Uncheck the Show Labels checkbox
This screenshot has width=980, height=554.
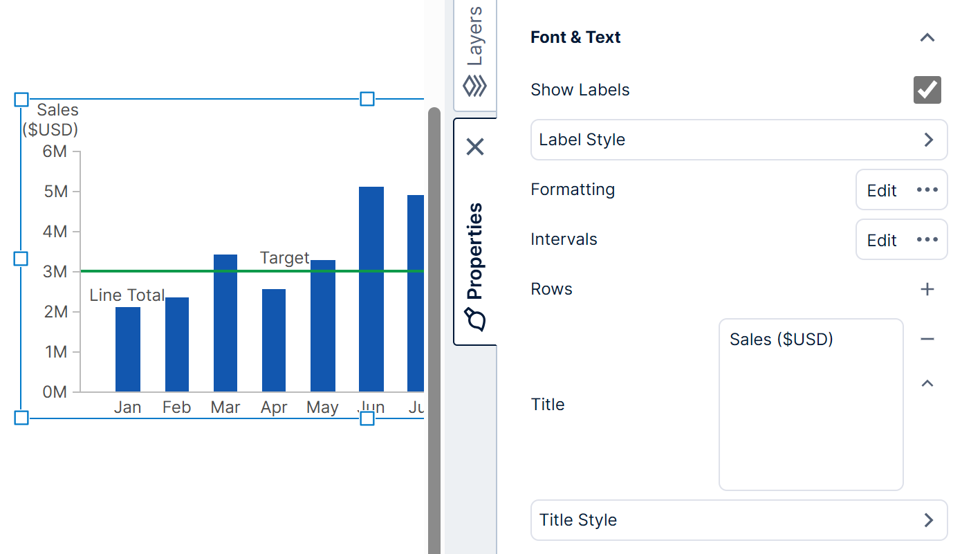pyautogui.click(x=927, y=90)
